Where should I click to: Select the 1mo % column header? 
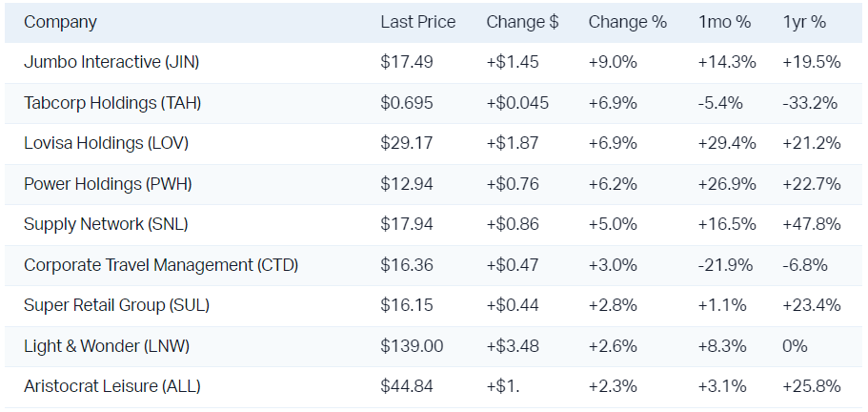tap(725, 22)
